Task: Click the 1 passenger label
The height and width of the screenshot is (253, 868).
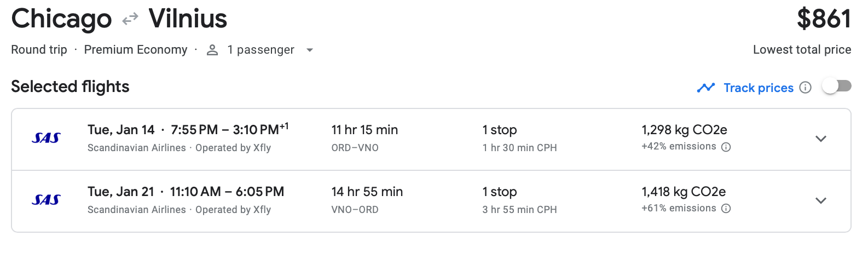Action: click(261, 50)
